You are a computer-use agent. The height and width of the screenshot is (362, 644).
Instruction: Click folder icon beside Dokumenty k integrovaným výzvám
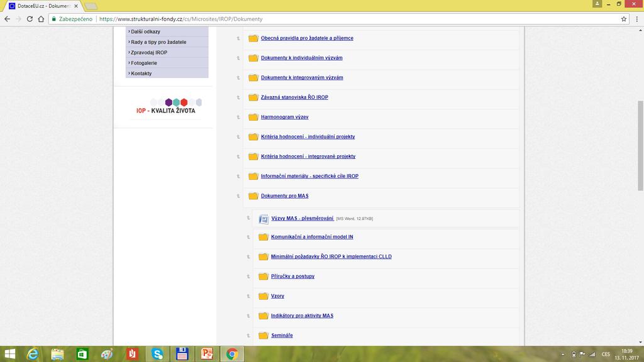[x=253, y=77]
